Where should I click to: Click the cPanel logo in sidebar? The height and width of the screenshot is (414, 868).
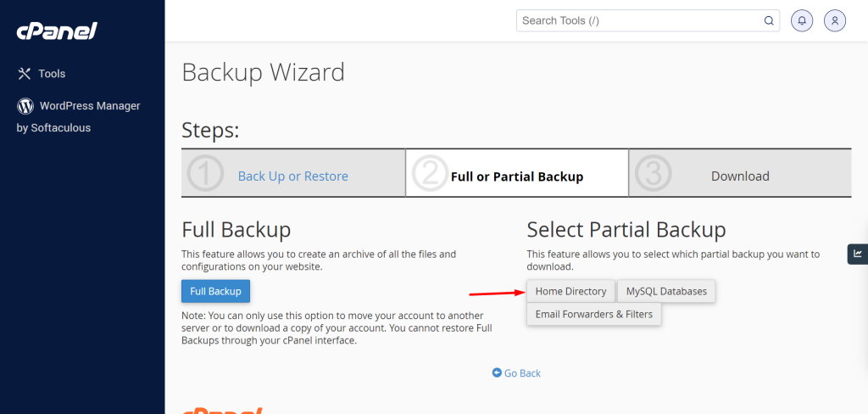[57, 31]
